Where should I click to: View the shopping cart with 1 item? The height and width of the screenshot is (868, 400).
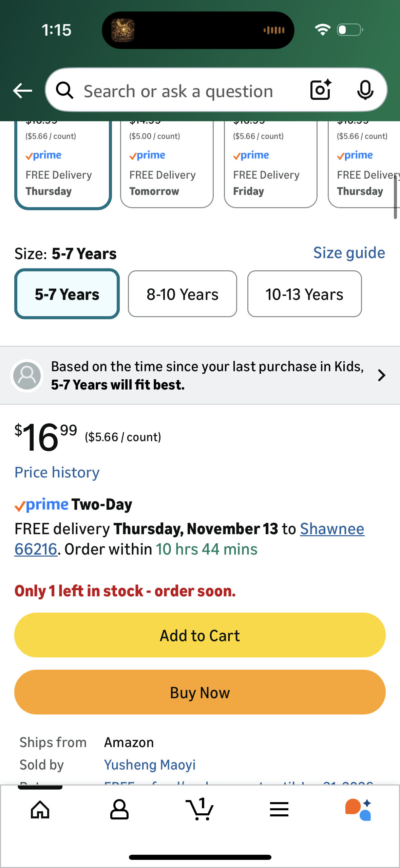tap(200, 810)
